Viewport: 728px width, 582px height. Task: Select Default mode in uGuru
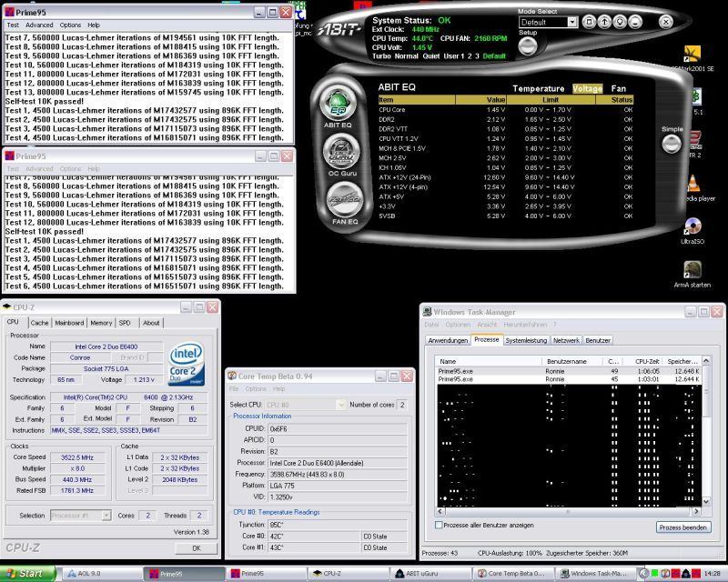tap(494, 56)
